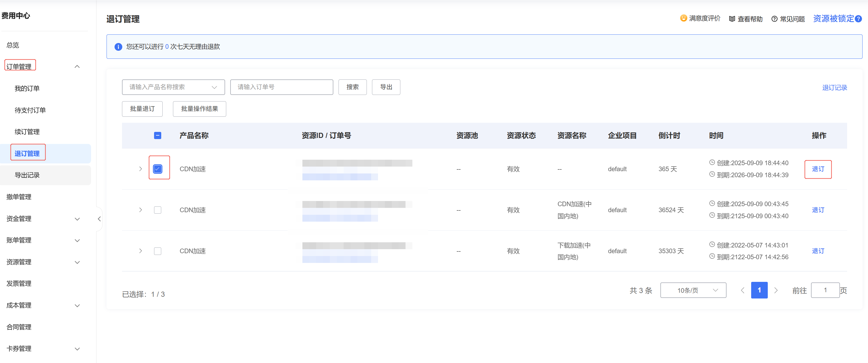This screenshot has height=363, width=868.
Task: Check the 36524 天 CDN加速 row checkbox
Action: (157, 210)
